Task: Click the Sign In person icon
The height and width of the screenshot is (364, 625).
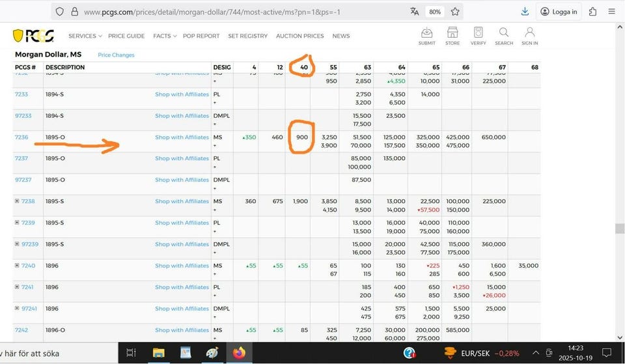Action: click(529, 35)
